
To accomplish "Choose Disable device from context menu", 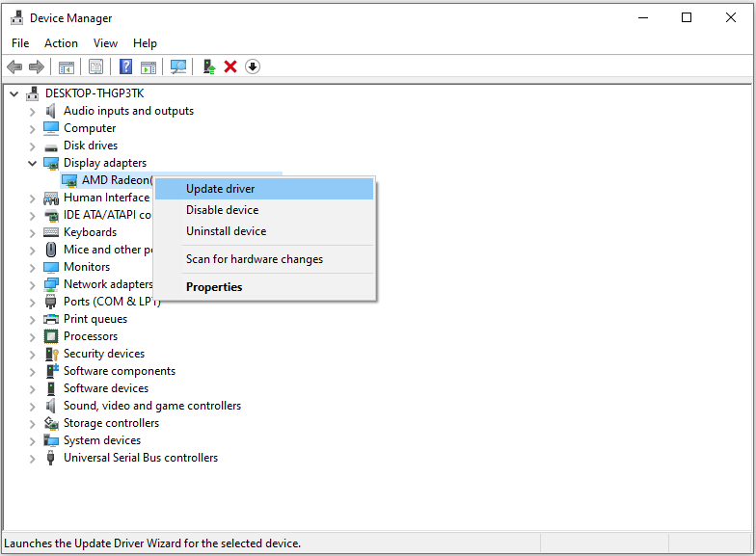I will pos(264,210).
